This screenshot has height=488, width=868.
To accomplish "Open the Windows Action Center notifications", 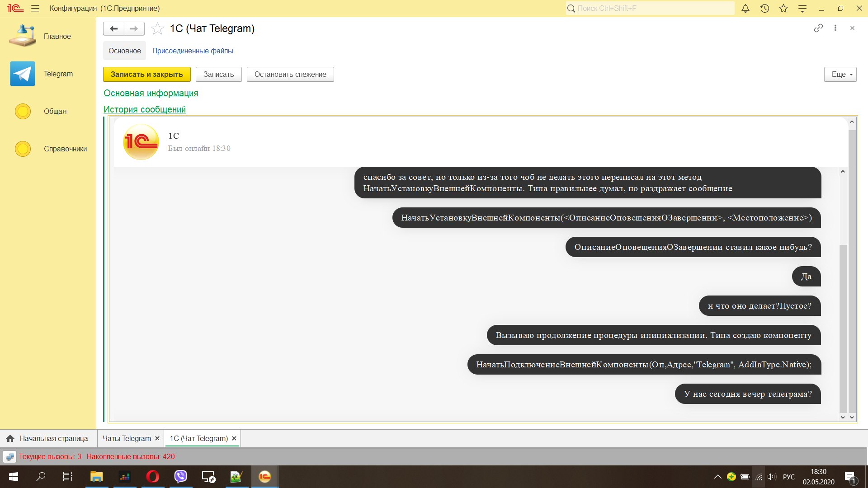I will 850,477.
